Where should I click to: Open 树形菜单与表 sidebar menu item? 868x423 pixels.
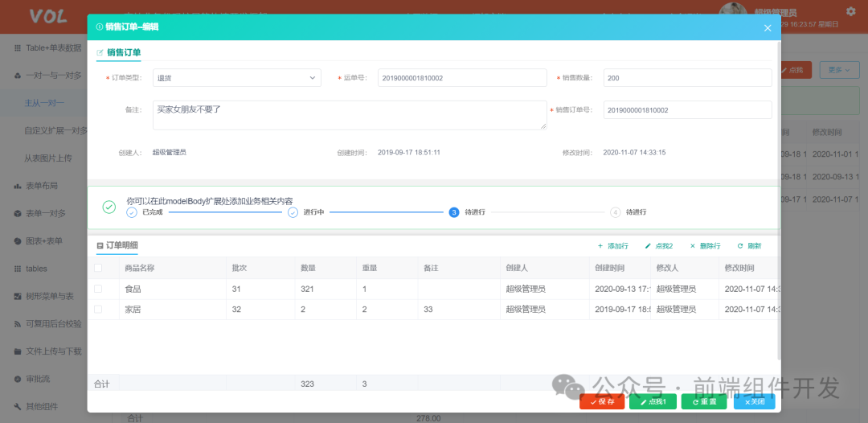click(50, 296)
